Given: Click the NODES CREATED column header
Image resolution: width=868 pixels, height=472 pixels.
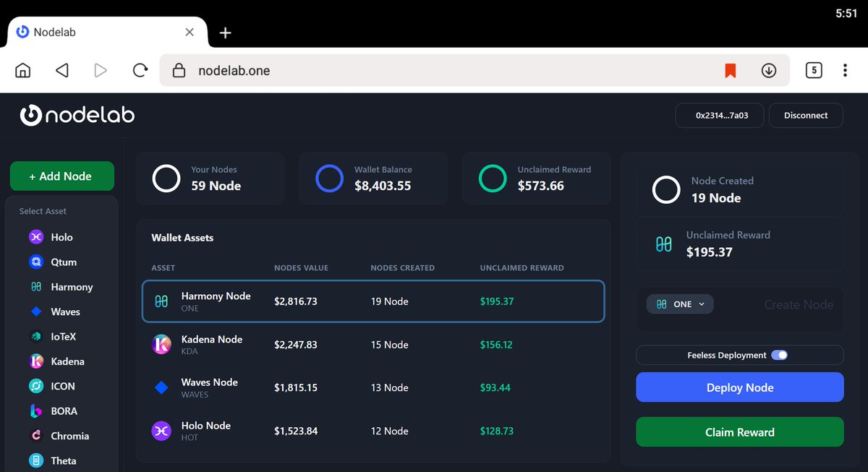Looking at the screenshot, I should [x=403, y=267].
